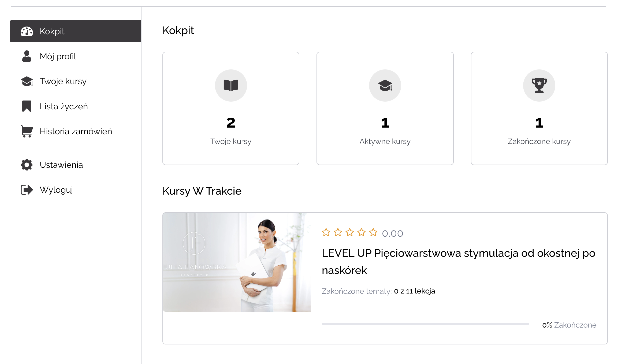
Task: Click the graduation cap in Aktywne kursy card
Action: pyautogui.click(x=385, y=86)
